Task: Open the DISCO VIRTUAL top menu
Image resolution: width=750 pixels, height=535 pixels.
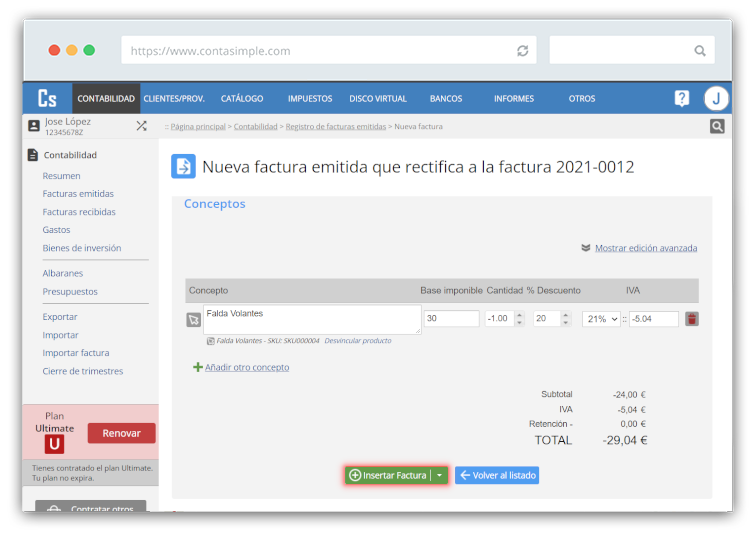Action: click(378, 98)
